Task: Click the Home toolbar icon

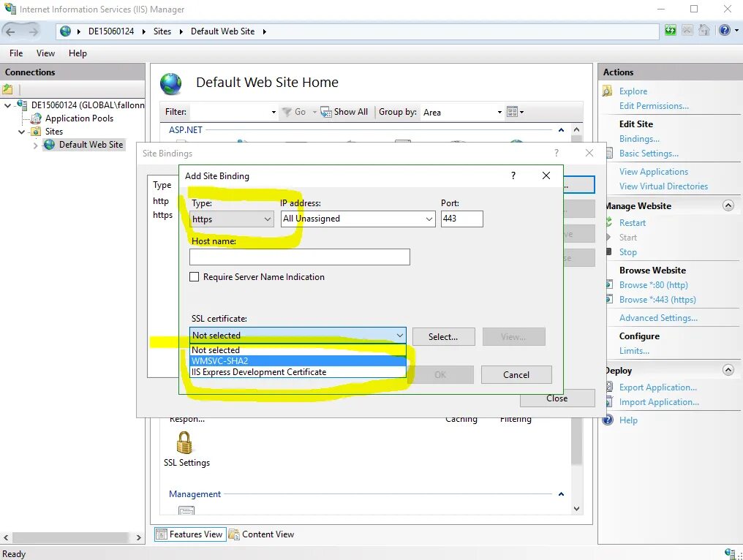Action: [x=704, y=30]
